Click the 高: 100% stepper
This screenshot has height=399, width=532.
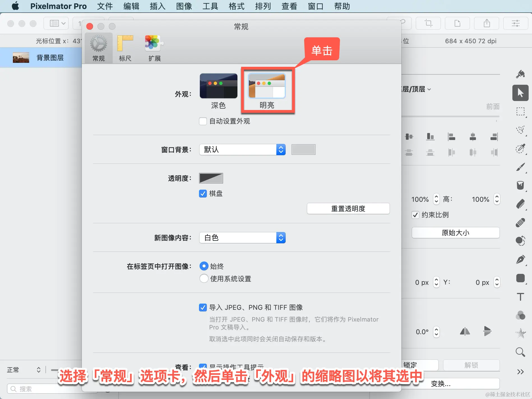point(497,199)
